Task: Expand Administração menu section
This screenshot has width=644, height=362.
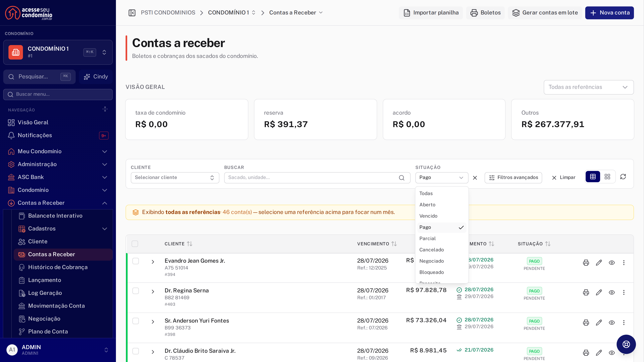Action: 58,164
